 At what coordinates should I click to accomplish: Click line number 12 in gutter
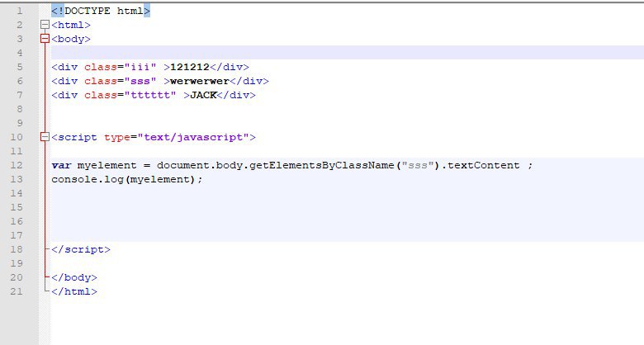[x=17, y=165]
